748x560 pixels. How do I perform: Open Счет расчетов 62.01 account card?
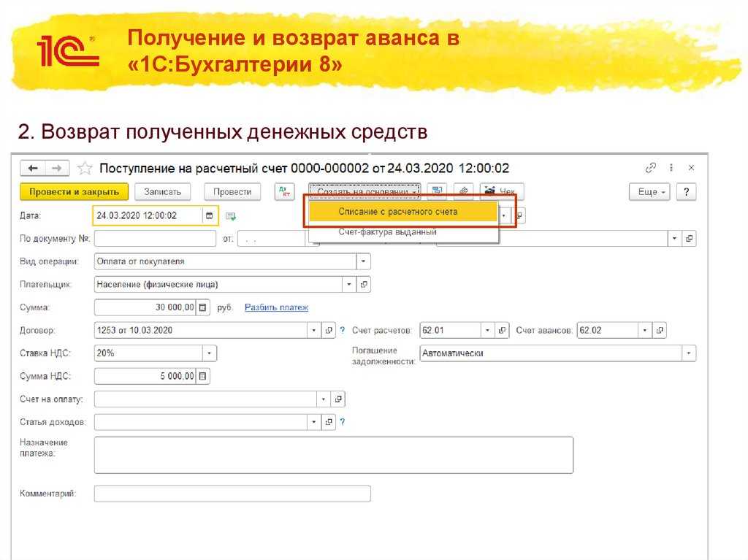[501, 331]
